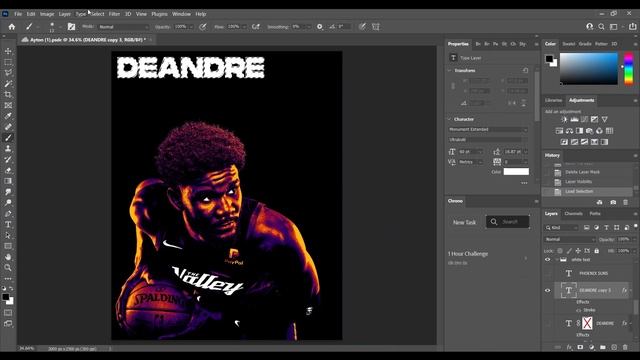This screenshot has width=640, height=360.
Task: Open the File menu
Action: pyautogui.click(x=18, y=14)
